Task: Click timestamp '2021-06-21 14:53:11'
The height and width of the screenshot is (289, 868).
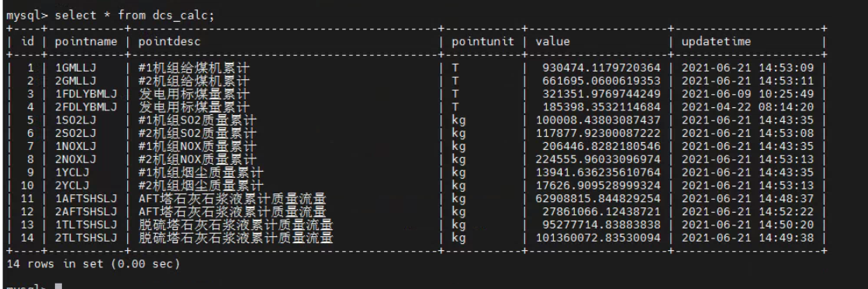Action: point(747,82)
